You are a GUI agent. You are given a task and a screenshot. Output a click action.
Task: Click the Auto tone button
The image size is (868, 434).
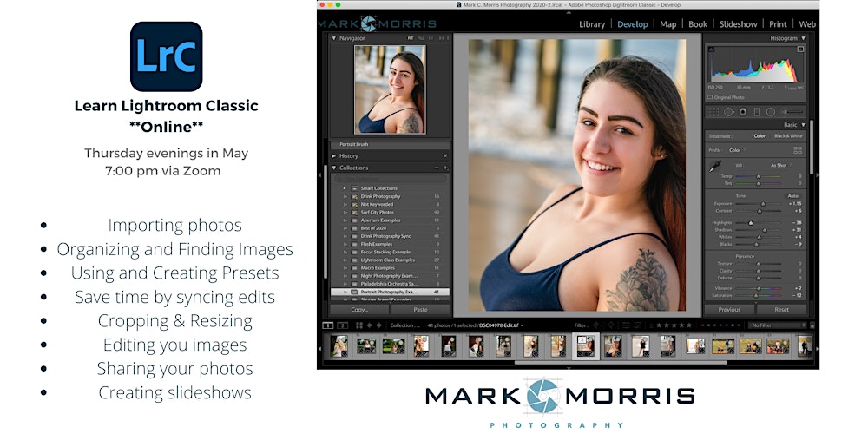(x=792, y=196)
